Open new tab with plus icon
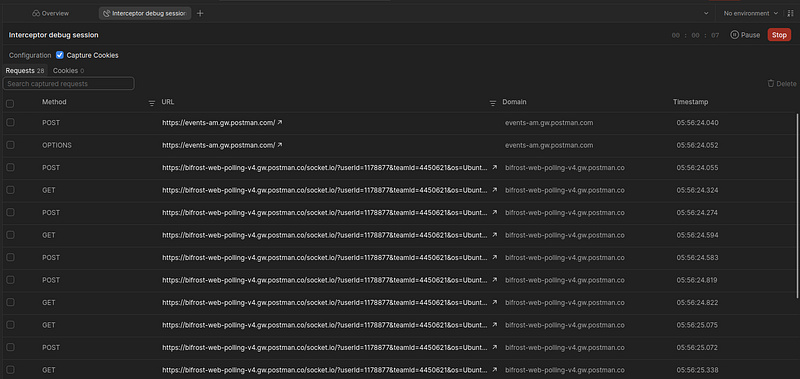Screen dimensions: 800x379 pos(200,13)
